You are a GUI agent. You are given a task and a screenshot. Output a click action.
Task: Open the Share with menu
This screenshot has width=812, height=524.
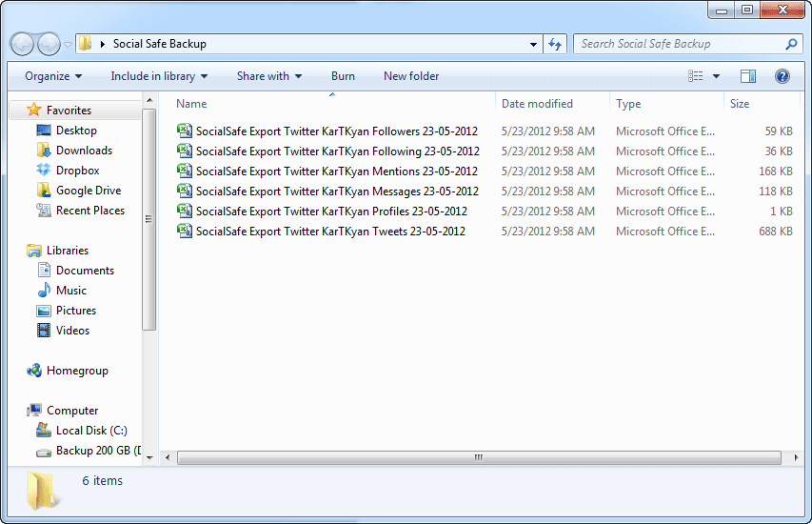(268, 76)
